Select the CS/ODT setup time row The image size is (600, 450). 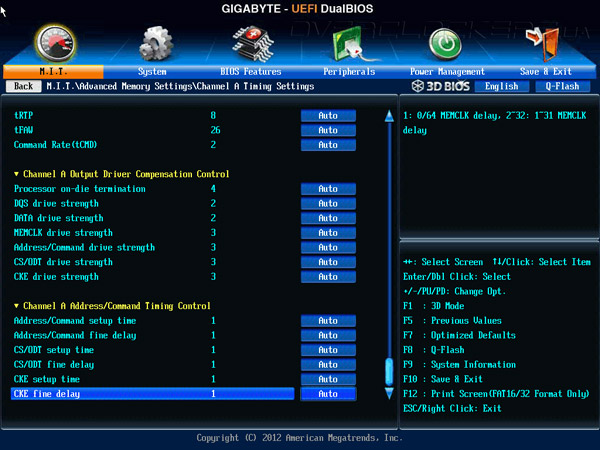tap(153, 350)
